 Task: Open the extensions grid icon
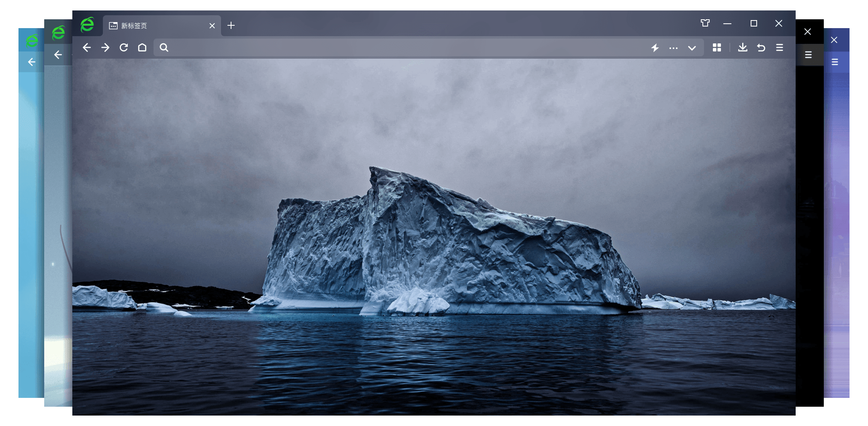[717, 48]
